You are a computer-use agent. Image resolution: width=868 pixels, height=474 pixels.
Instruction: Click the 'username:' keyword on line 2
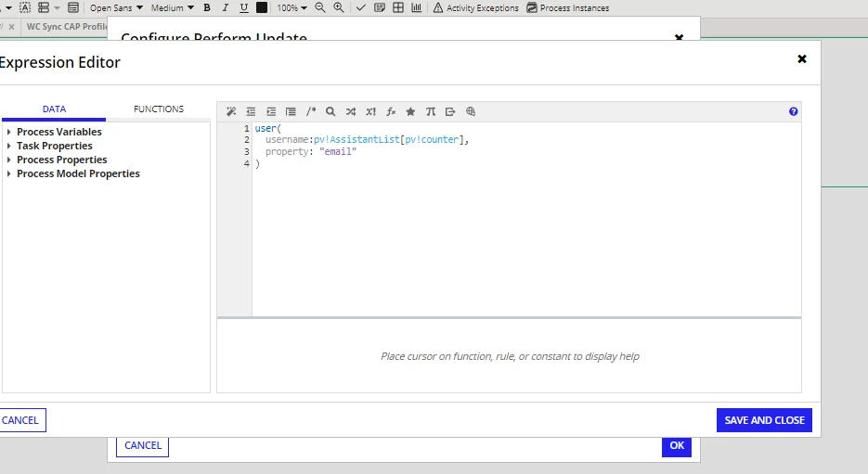tap(290, 140)
